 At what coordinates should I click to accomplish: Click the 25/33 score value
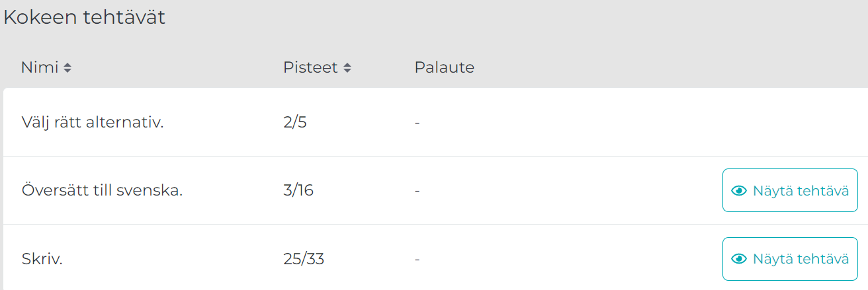(303, 259)
